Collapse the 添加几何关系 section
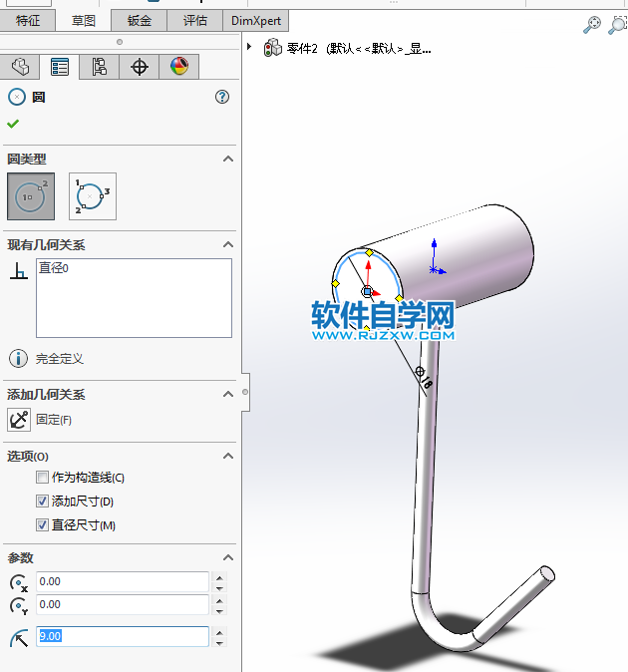The width and height of the screenshot is (628, 672). (x=228, y=394)
